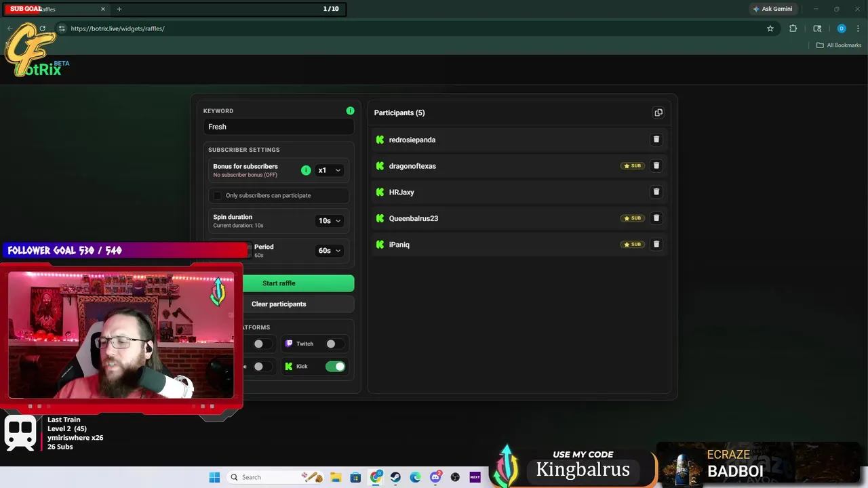Enable only subscribers can participate checkbox
The height and width of the screenshot is (488, 868).
[217, 195]
